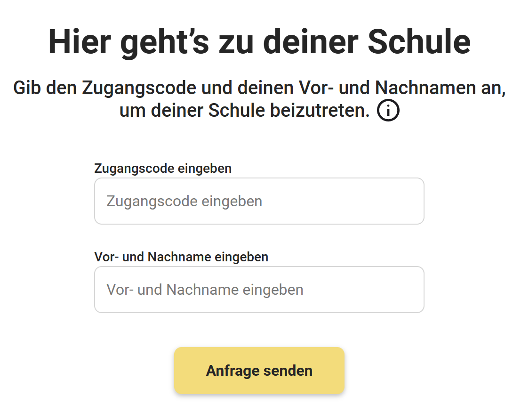Click the "Vor- und Nachname eingeben" field label
This screenshot has width=529, height=420.
coord(181,257)
